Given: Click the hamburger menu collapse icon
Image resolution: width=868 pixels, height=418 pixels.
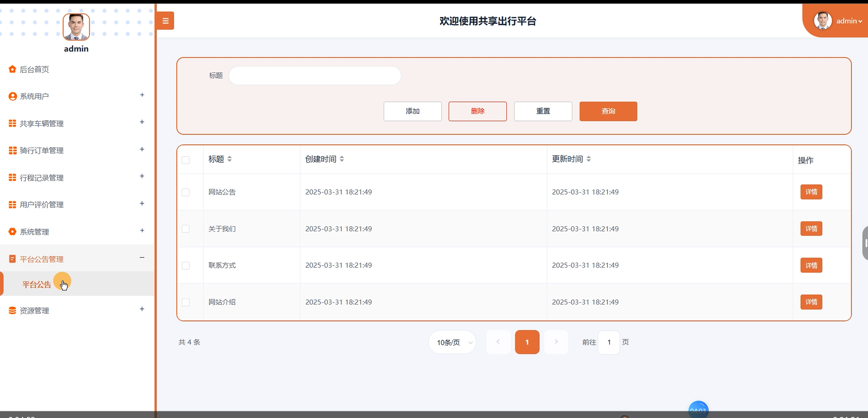Looking at the screenshot, I should [165, 21].
